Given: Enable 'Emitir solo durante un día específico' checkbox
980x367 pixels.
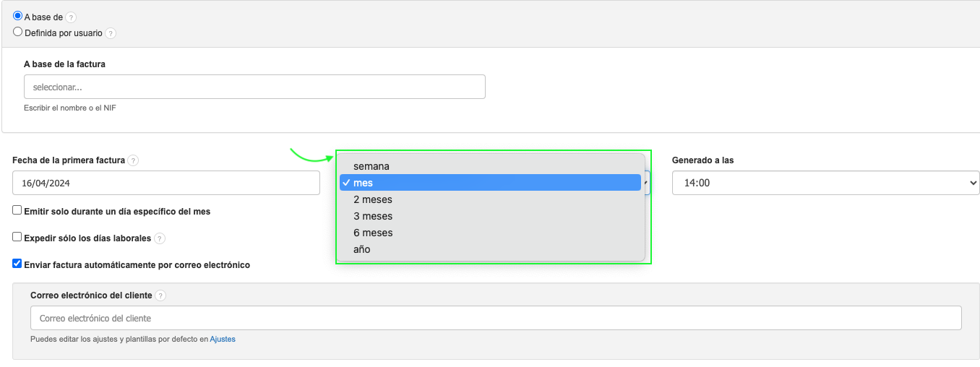Looking at the screenshot, I should coord(17,210).
